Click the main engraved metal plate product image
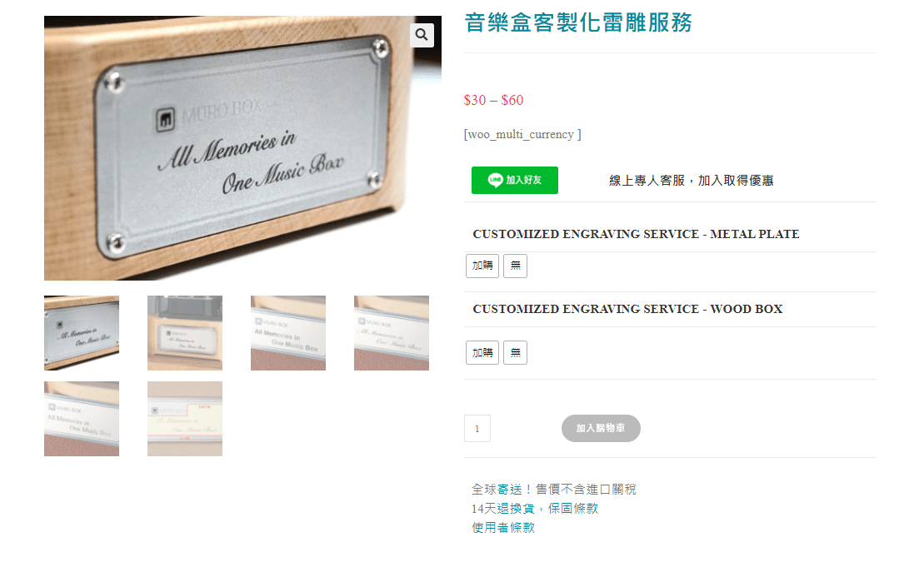Image resolution: width=924 pixels, height=577 pixels. coord(242,147)
